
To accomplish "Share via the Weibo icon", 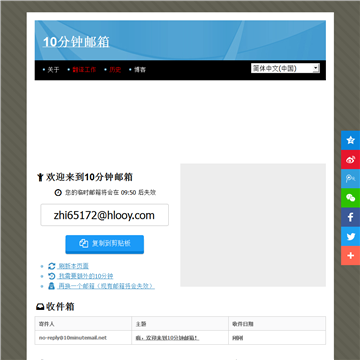I will (350, 160).
